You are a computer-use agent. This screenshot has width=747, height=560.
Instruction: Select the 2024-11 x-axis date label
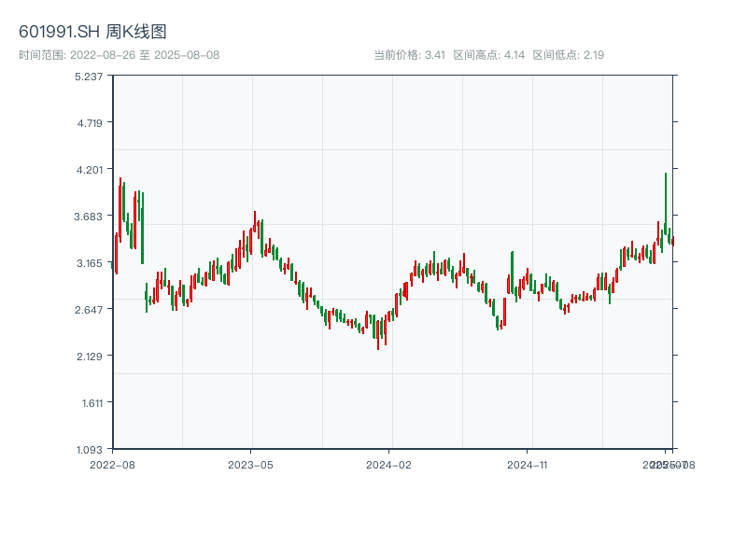pyautogui.click(x=529, y=464)
